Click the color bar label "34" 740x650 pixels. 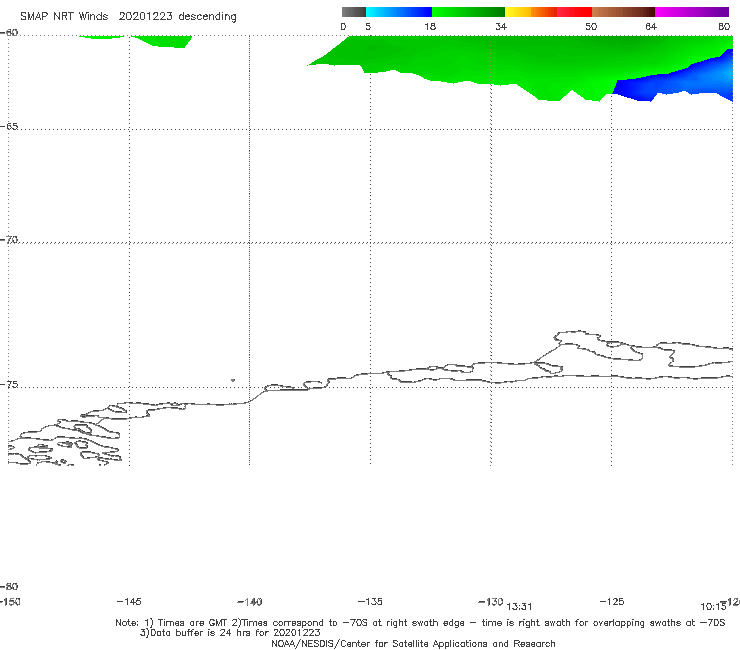(x=501, y=26)
